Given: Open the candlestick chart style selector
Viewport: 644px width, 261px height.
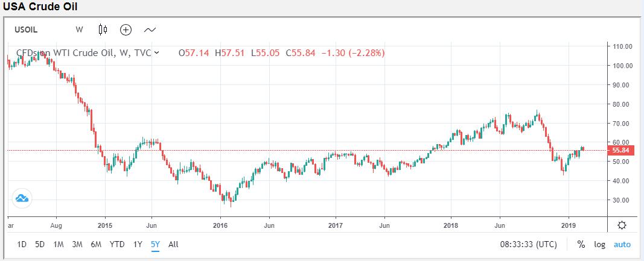Looking at the screenshot, I should (x=103, y=29).
